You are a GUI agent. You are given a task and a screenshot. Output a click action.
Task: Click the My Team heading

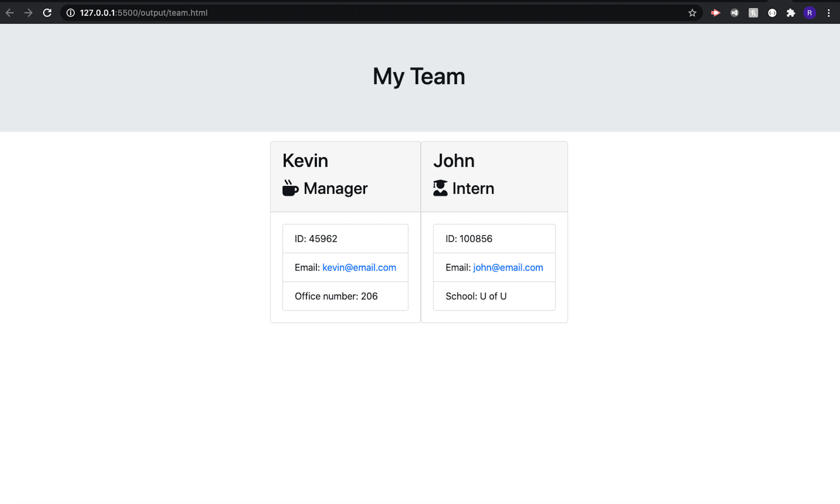(419, 77)
